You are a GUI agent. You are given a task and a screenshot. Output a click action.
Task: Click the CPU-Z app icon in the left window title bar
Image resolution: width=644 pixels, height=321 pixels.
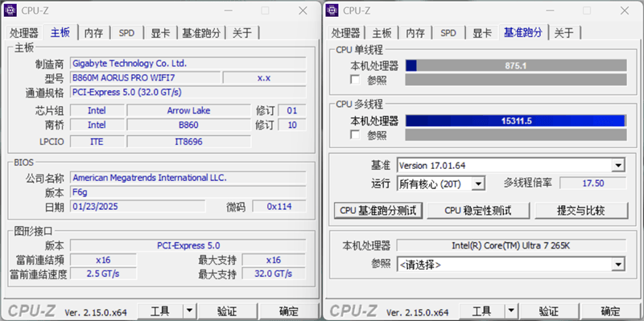10,10
